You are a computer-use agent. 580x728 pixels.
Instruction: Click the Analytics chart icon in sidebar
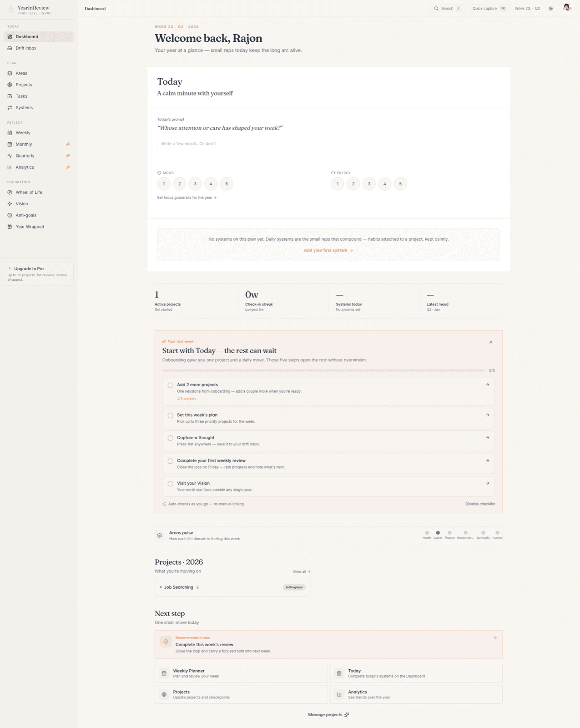click(x=10, y=167)
